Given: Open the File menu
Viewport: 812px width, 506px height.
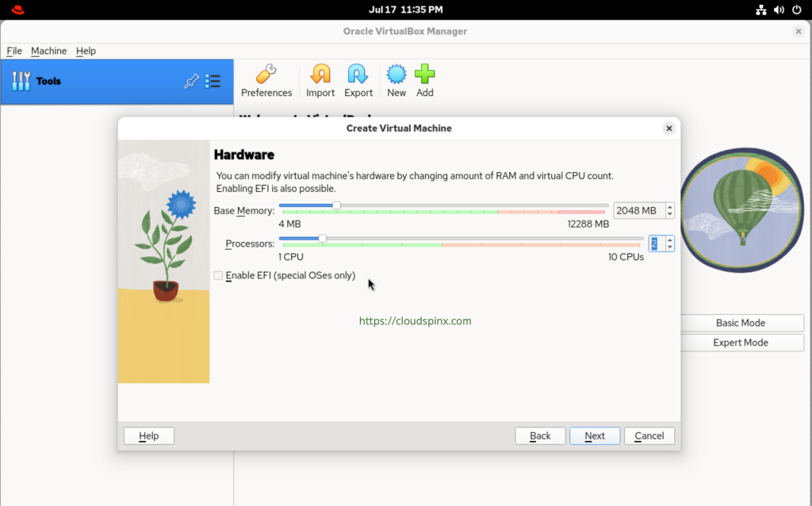Looking at the screenshot, I should pos(14,51).
